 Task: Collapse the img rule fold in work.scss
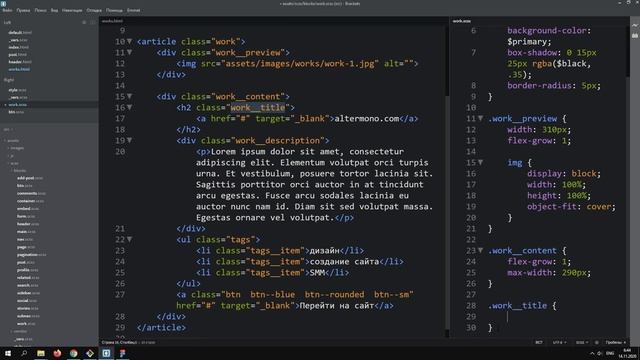[480, 162]
